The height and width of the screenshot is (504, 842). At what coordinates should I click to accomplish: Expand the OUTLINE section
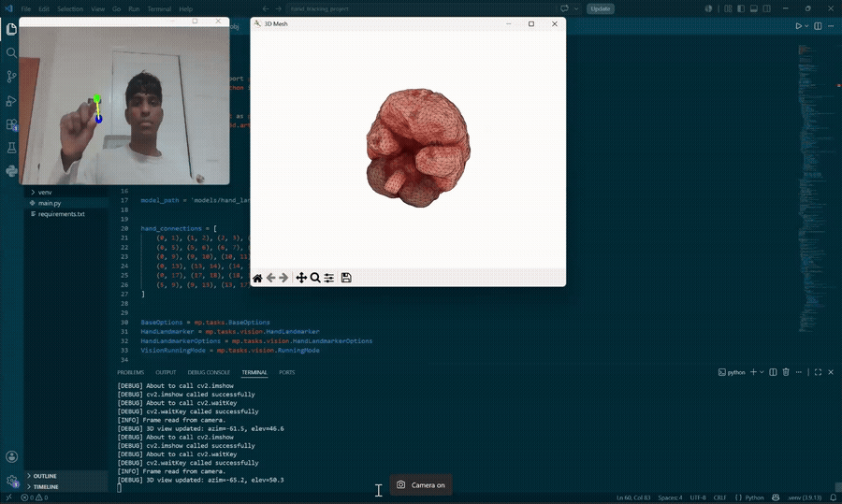66,476
